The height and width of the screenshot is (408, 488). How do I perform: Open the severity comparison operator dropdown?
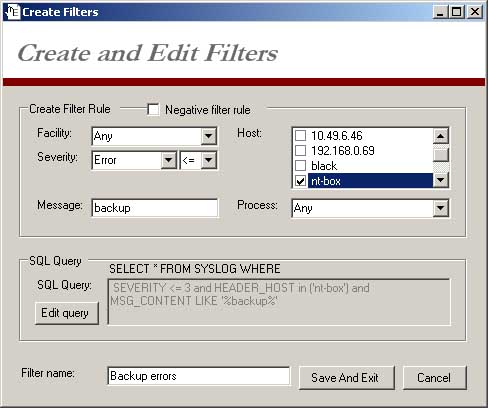coord(209,160)
